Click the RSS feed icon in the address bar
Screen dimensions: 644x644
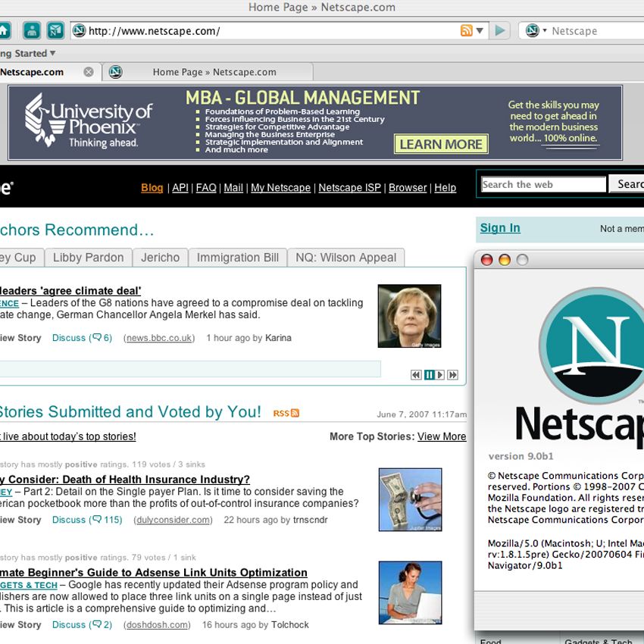(x=465, y=30)
